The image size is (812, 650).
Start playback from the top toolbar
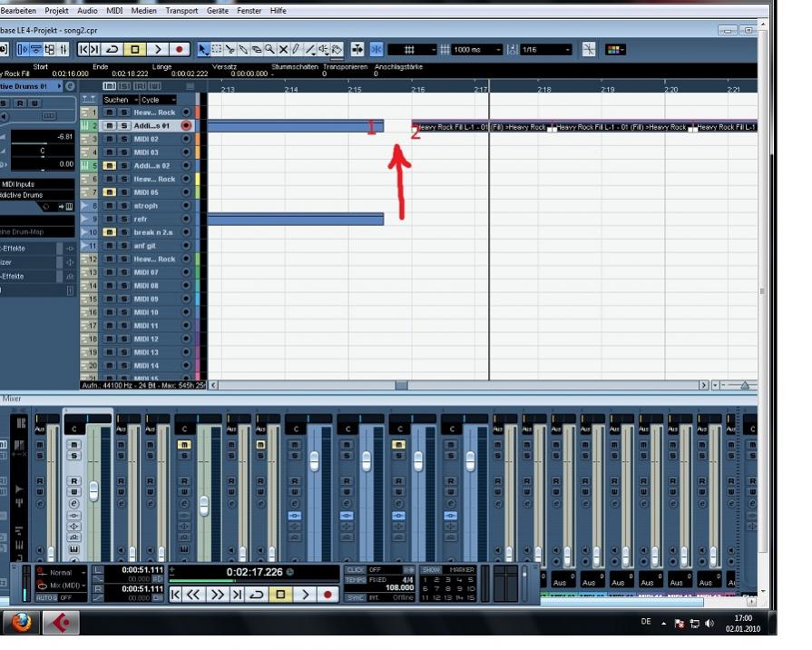coord(158,50)
